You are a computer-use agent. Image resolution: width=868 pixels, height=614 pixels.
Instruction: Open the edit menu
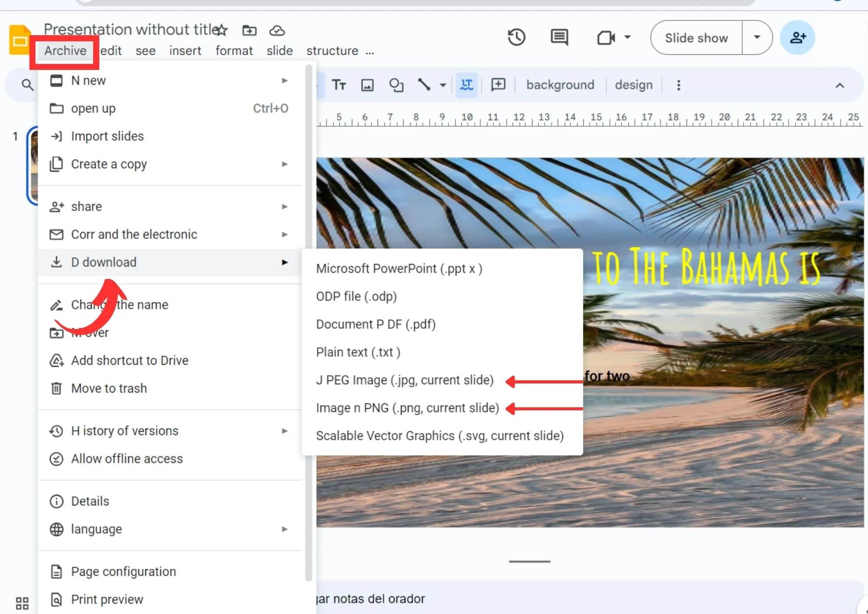click(x=111, y=51)
